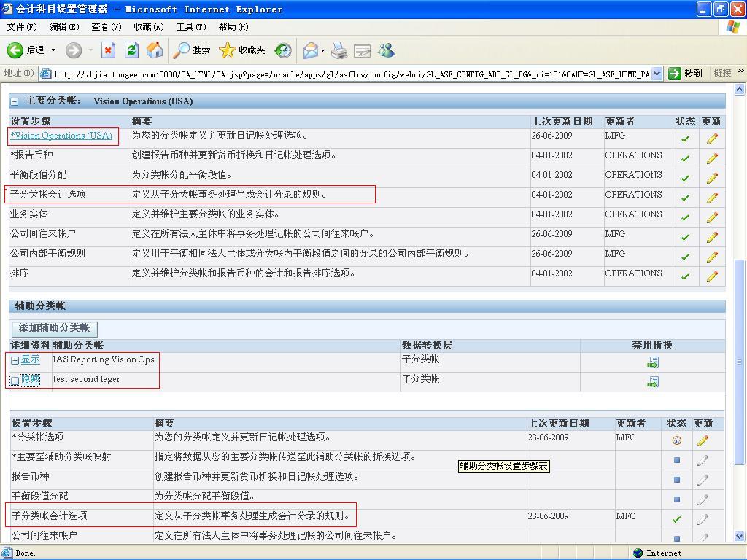
Task: Click the Forward arrow icon
Action: pos(74,50)
